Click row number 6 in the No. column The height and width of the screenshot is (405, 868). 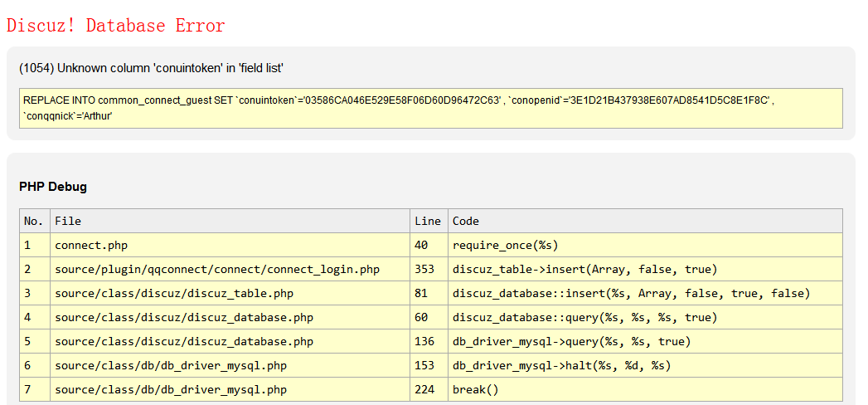(x=35, y=366)
